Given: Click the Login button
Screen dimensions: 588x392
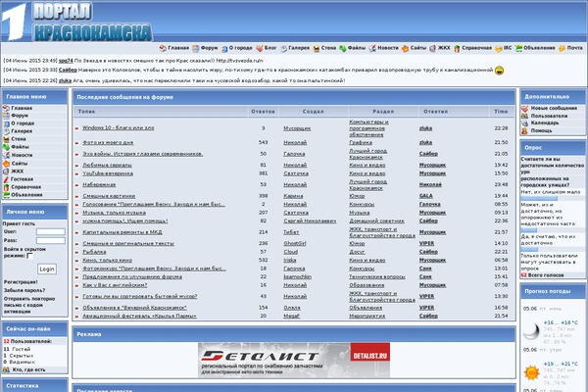Looking at the screenshot, I should (x=47, y=269).
